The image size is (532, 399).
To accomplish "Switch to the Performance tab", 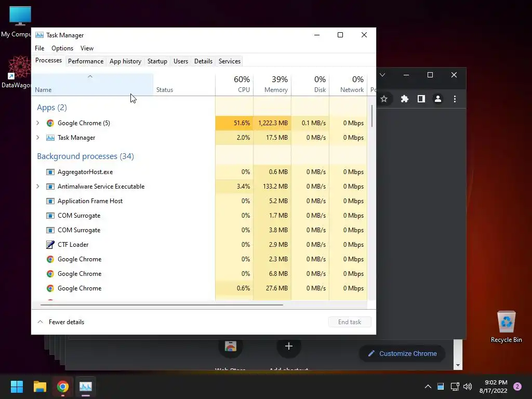I will [x=86, y=61].
